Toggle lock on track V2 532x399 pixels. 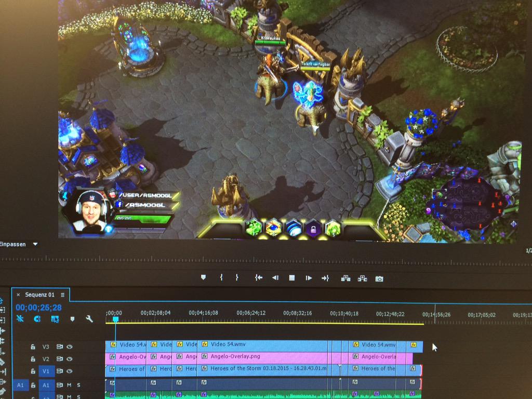(x=33, y=359)
